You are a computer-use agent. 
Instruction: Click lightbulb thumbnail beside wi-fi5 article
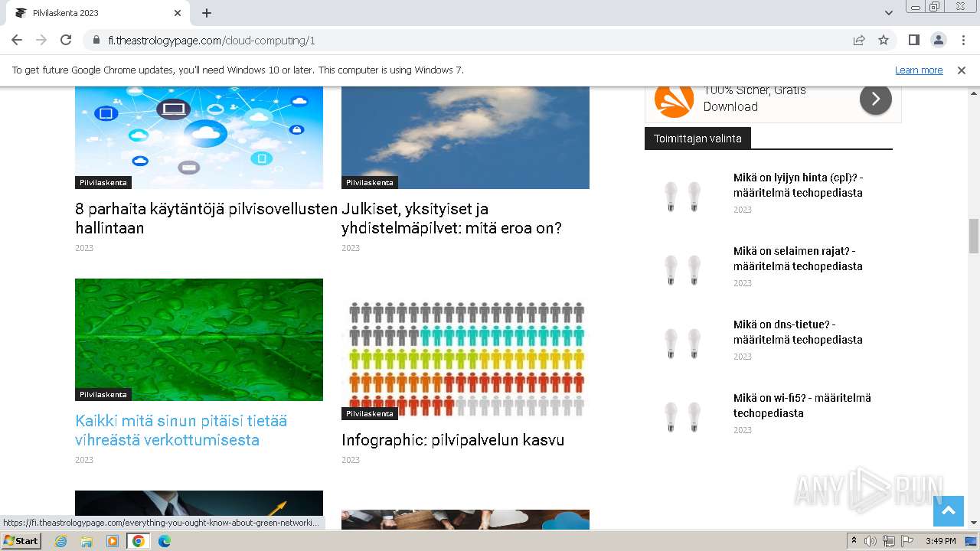[683, 416]
